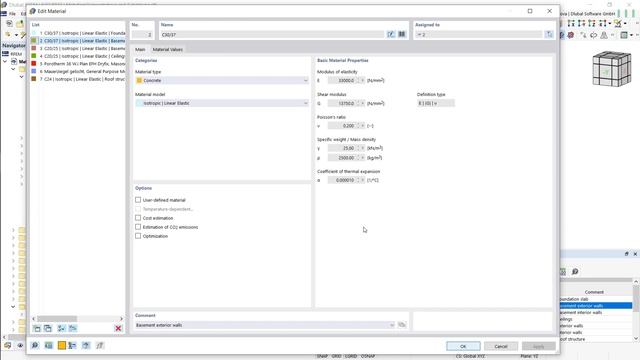640x360 pixels.
Task: Click the color swatch of material 3 C20/25
Action: pos(34,48)
